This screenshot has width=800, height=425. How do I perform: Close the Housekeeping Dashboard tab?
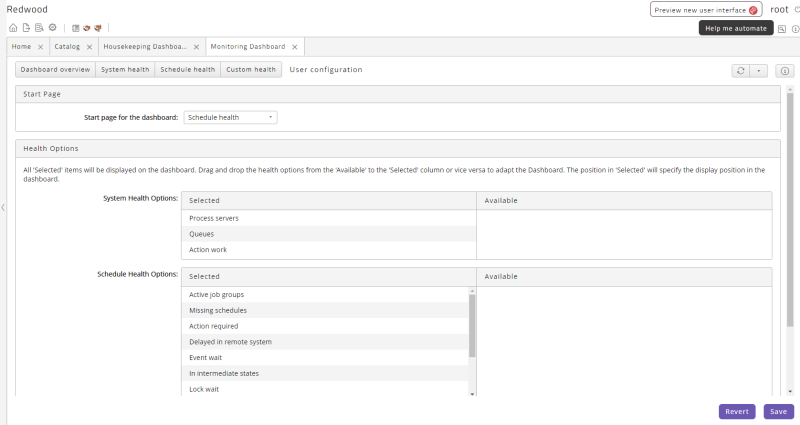click(196, 47)
